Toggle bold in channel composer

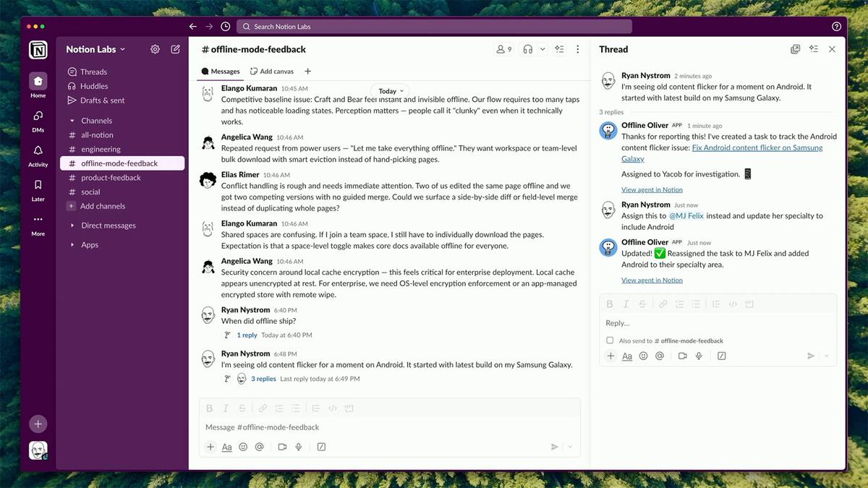pos(209,408)
